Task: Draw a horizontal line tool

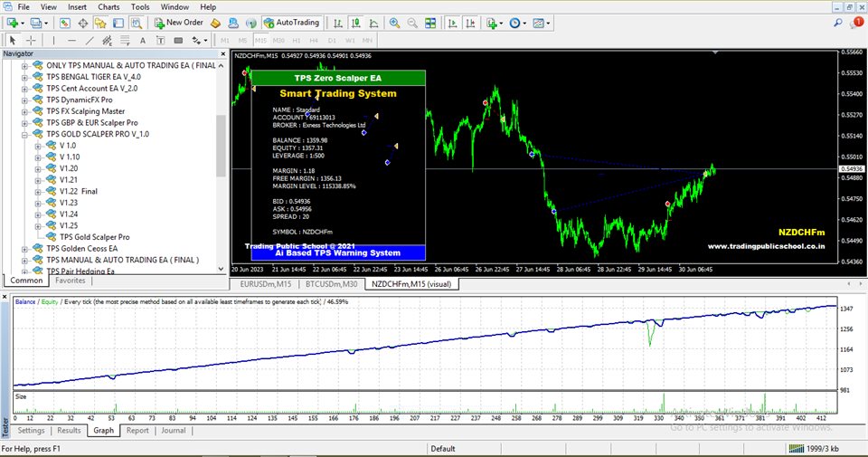Action: click(72, 40)
